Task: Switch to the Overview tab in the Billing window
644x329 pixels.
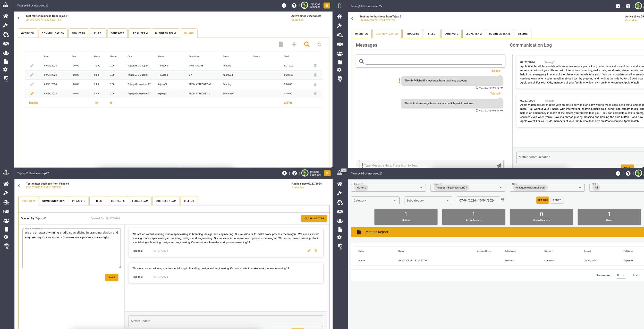Action: click(28, 33)
